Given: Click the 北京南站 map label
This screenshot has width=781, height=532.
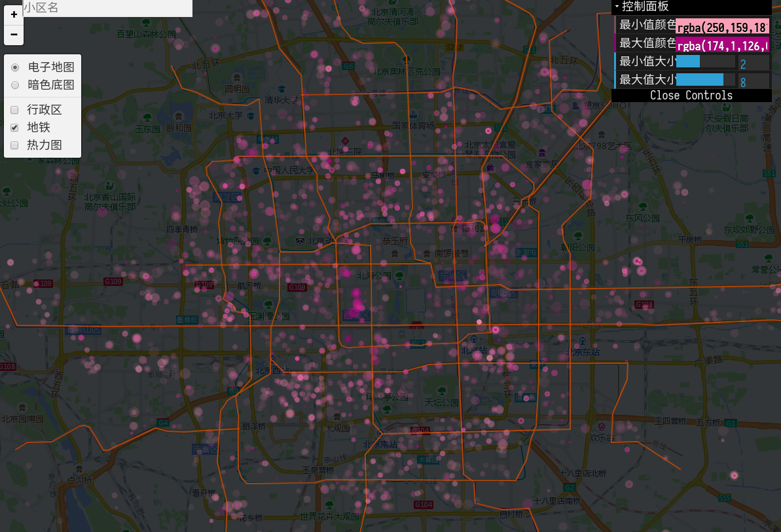Looking at the screenshot, I should tap(380, 444).
